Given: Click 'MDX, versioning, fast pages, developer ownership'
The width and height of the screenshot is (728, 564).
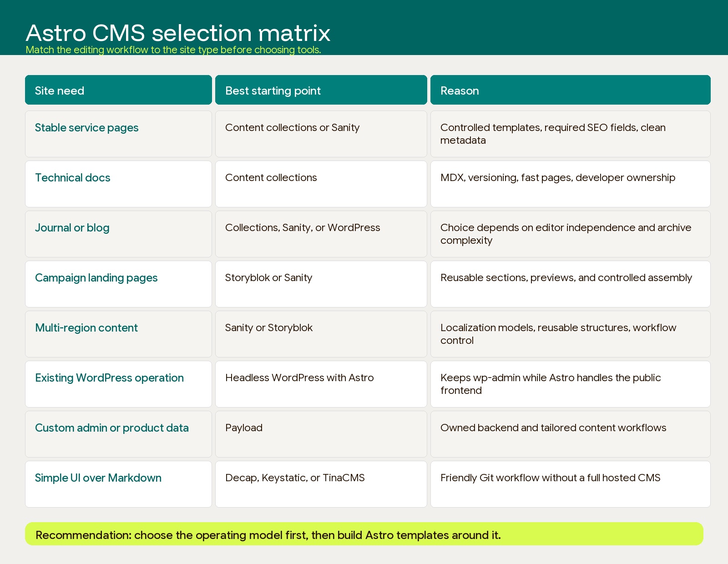Looking at the screenshot, I should pyautogui.click(x=571, y=184).
